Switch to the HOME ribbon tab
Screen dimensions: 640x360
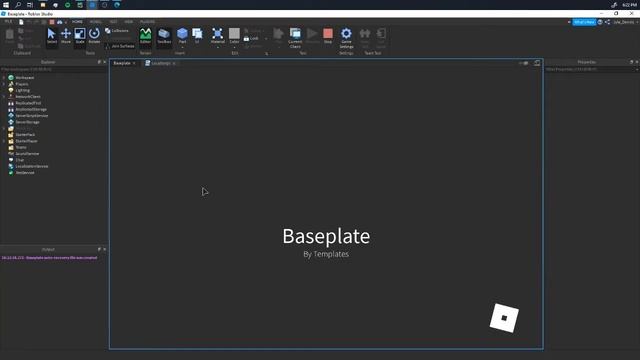[77, 22]
